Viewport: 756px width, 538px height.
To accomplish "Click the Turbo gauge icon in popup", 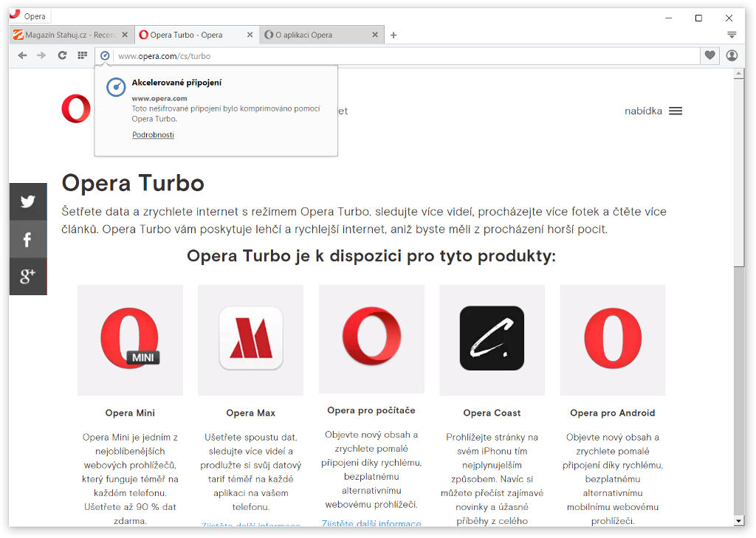I will coord(116,87).
